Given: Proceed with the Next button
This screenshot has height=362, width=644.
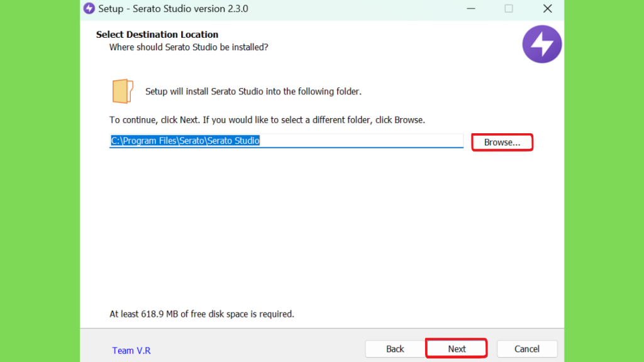Looking at the screenshot, I should 457,348.
